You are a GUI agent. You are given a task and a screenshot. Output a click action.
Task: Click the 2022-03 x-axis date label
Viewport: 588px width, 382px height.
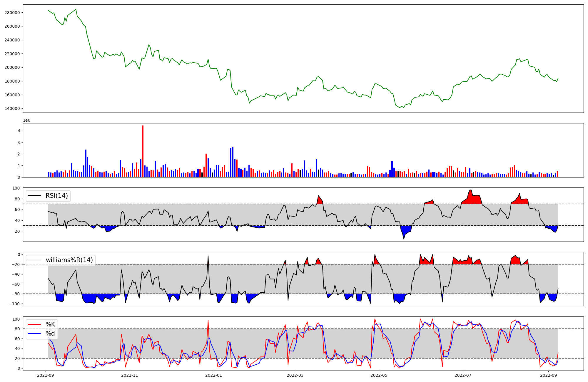pyautogui.click(x=295, y=375)
